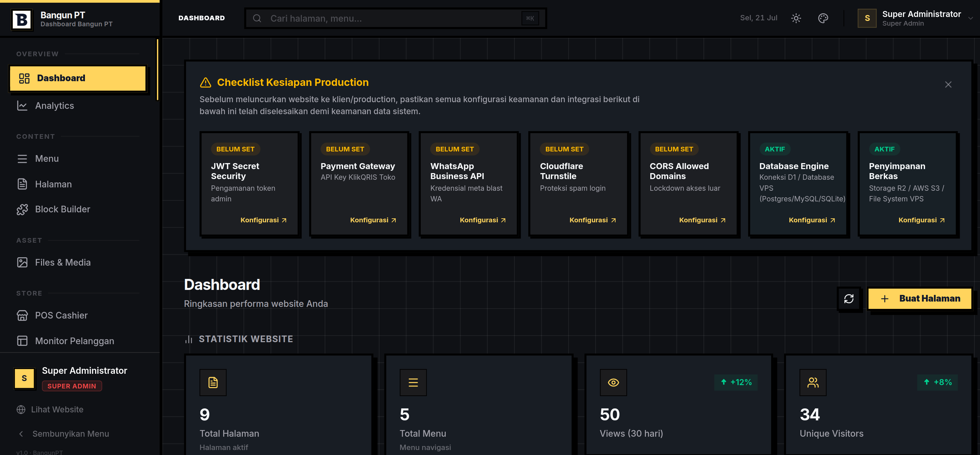Image resolution: width=980 pixels, height=455 pixels.
Task: Open the Dashboard sidebar item
Action: 78,78
